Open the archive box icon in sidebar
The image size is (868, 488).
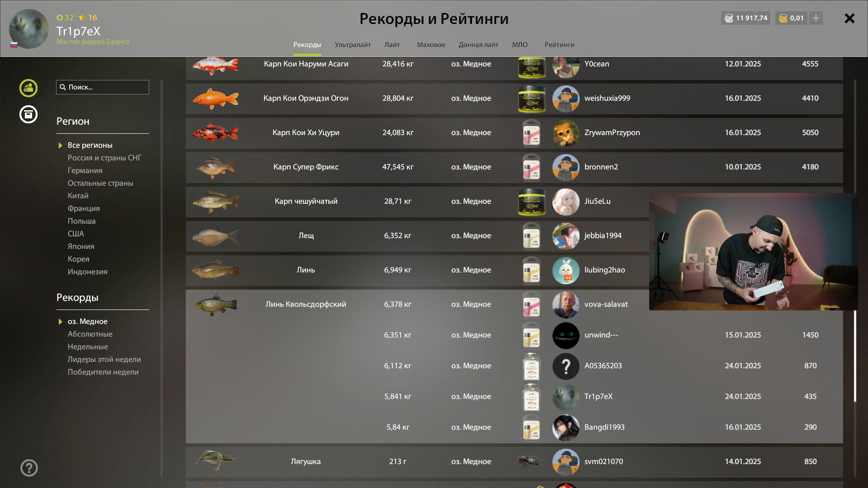28,114
